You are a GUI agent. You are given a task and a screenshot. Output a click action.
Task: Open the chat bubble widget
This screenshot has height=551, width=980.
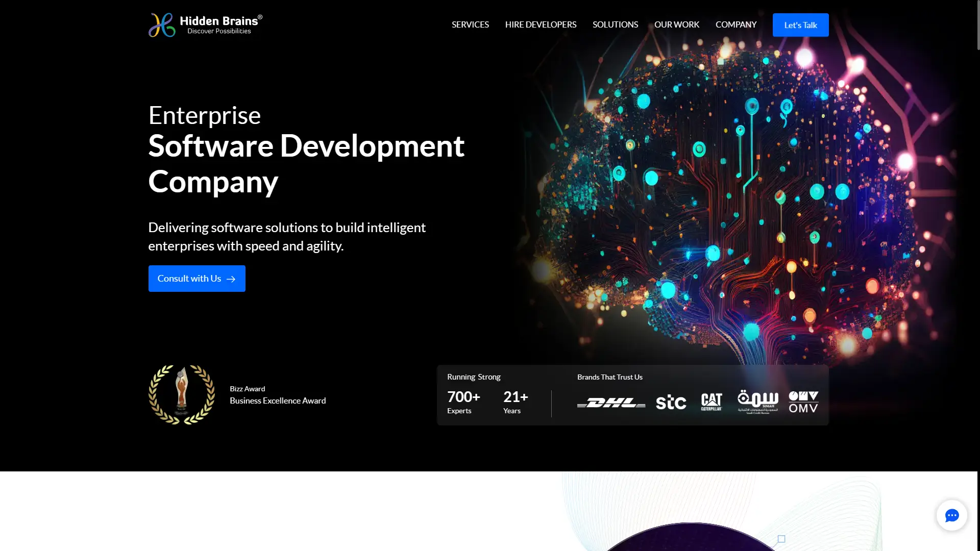(x=951, y=515)
